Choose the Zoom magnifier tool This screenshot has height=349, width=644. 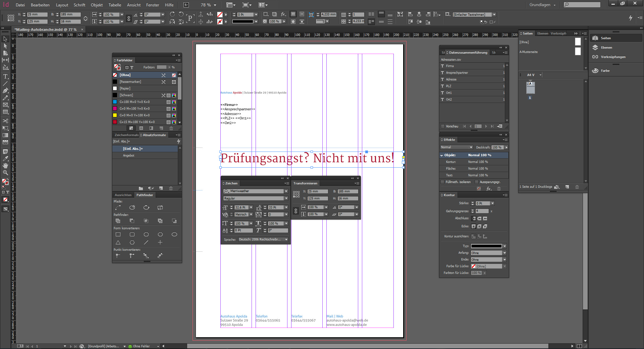coord(5,173)
